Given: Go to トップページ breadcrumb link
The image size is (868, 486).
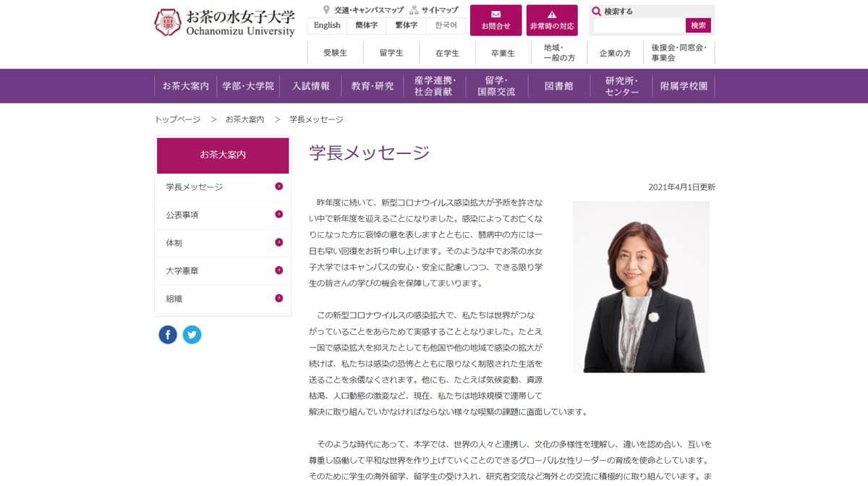Looking at the screenshot, I should tap(177, 119).
